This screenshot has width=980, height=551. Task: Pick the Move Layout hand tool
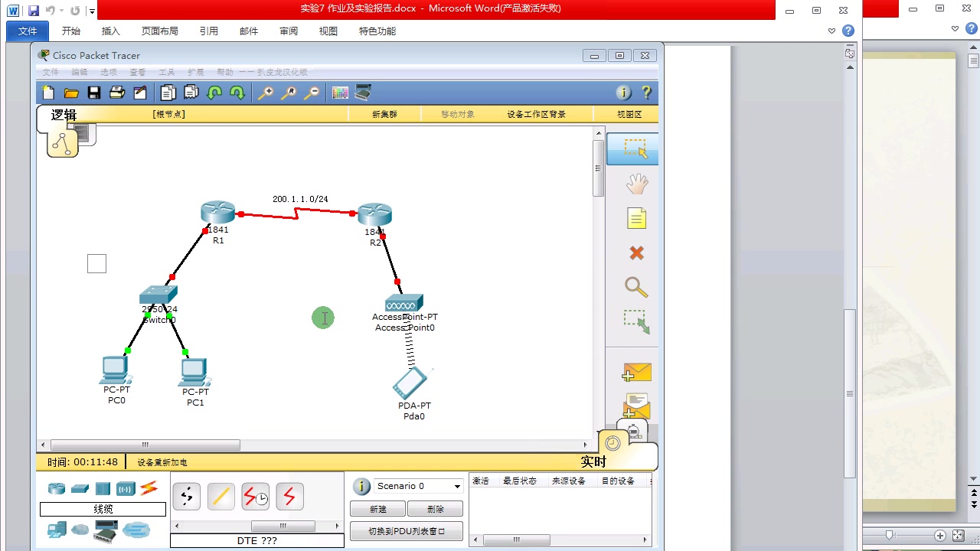pyautogui.click(x=636, y=184)
